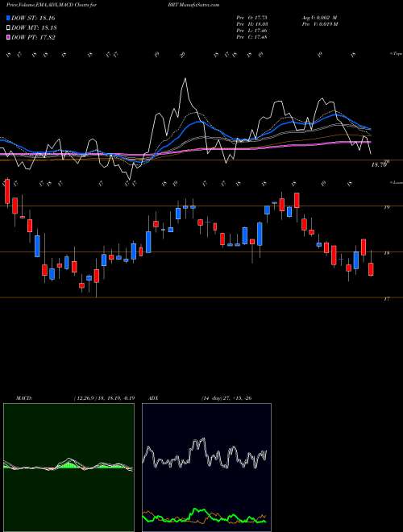Select the 'DOW ST: 18.16' legend text
Image resolution: width=403 pixels, height=532 pixels.
coord(33,18)
